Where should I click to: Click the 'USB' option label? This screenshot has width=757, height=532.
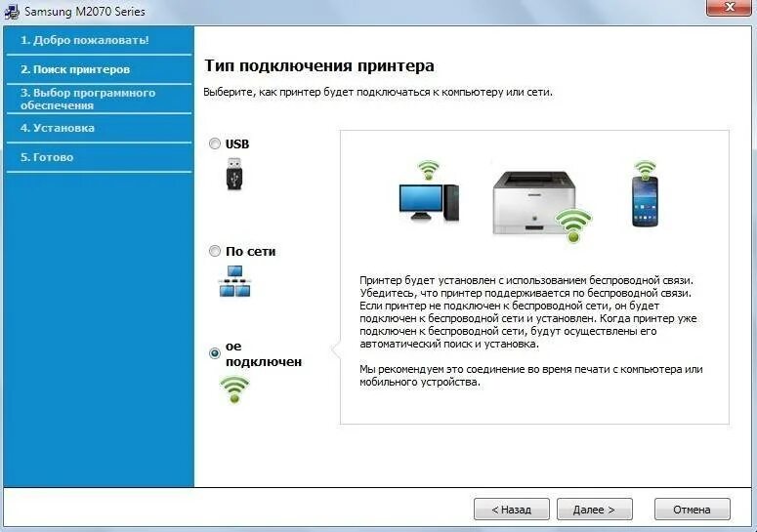point(237,144)
